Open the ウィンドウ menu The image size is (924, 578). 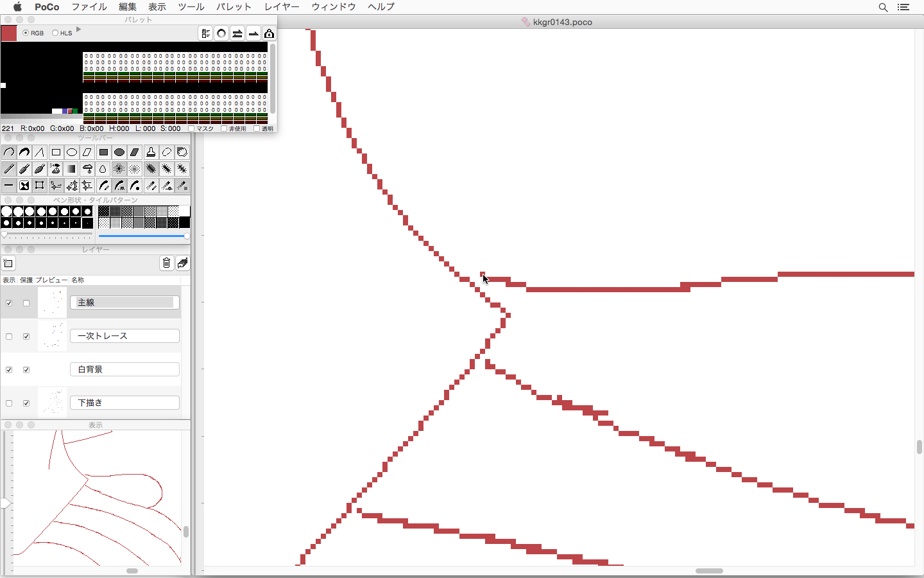[334, 7]
